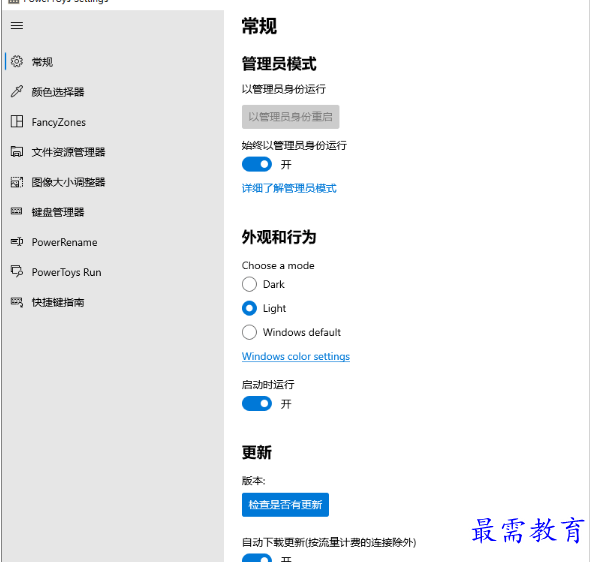Click the Color Picker eyedropper icon
Screen dimensions: 593x562
pos(17,91)
